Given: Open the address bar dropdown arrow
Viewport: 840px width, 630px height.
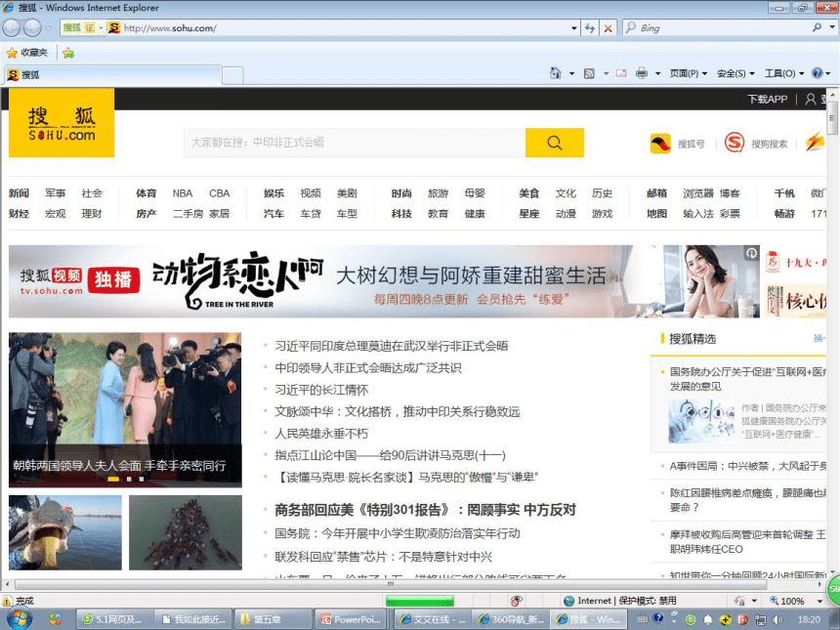Looking at the screenshot, I should [573, 28].
